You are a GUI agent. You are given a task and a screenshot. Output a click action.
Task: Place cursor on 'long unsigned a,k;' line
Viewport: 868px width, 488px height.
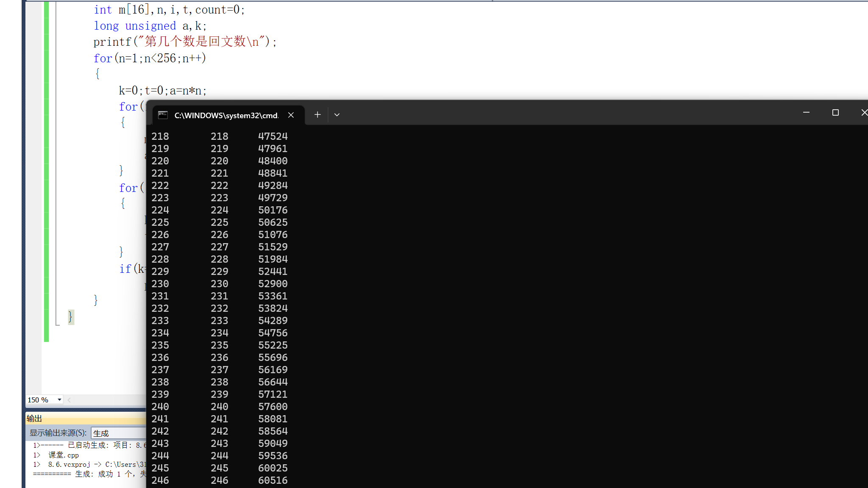(x=150, y=26)
